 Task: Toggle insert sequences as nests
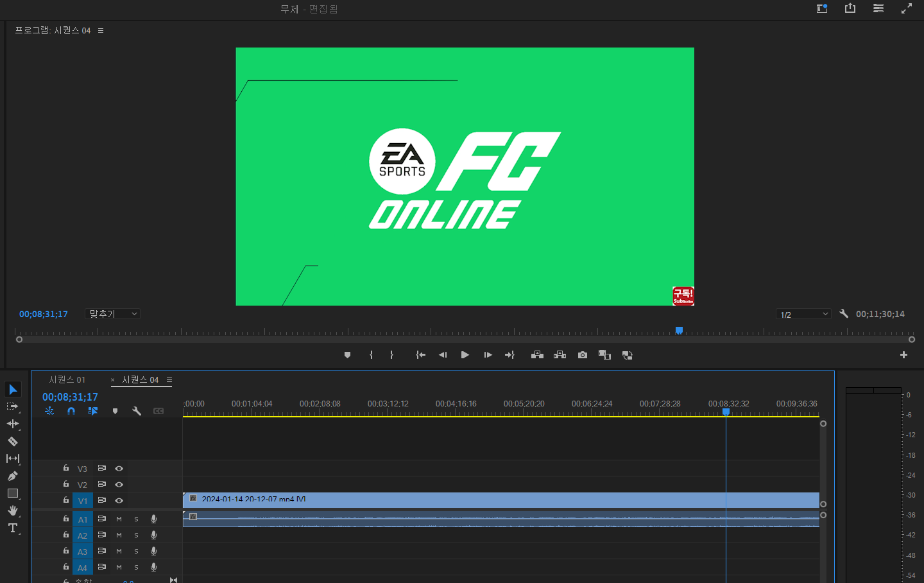pos(49,411)
